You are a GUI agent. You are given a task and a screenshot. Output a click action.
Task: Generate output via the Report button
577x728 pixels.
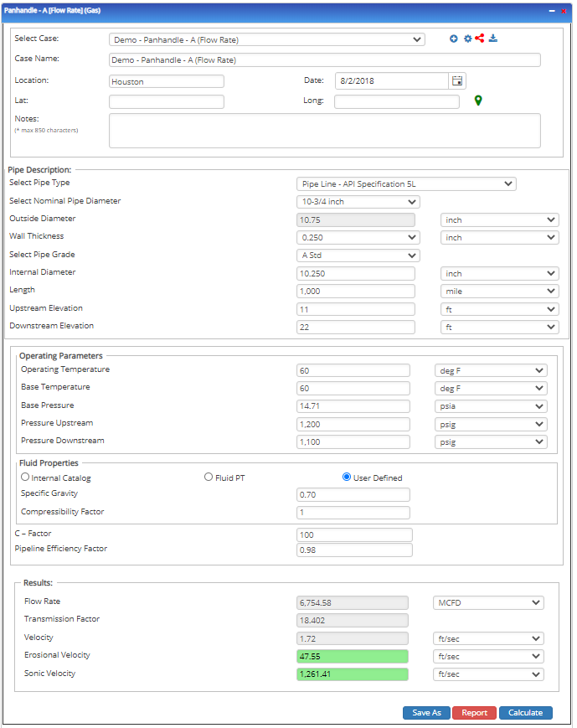pyautogui.click(x=474, y=712)
